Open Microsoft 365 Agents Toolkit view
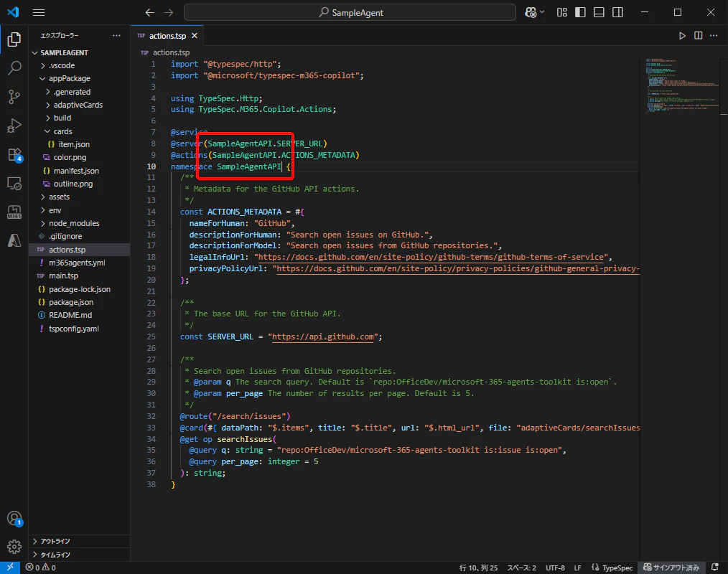Image resolution: width=728 pixels, height=574 pixels. 14,212
